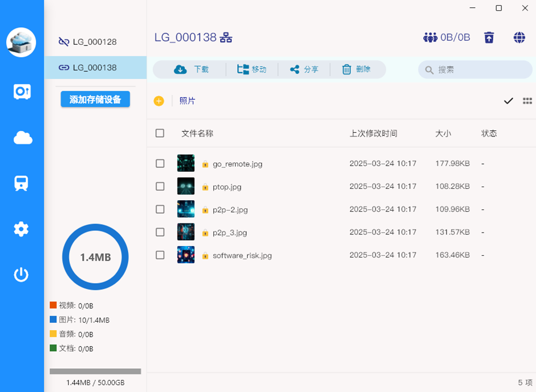
Task: Open the go_remote.jpg thumbnail
Action: pos(186,163)
